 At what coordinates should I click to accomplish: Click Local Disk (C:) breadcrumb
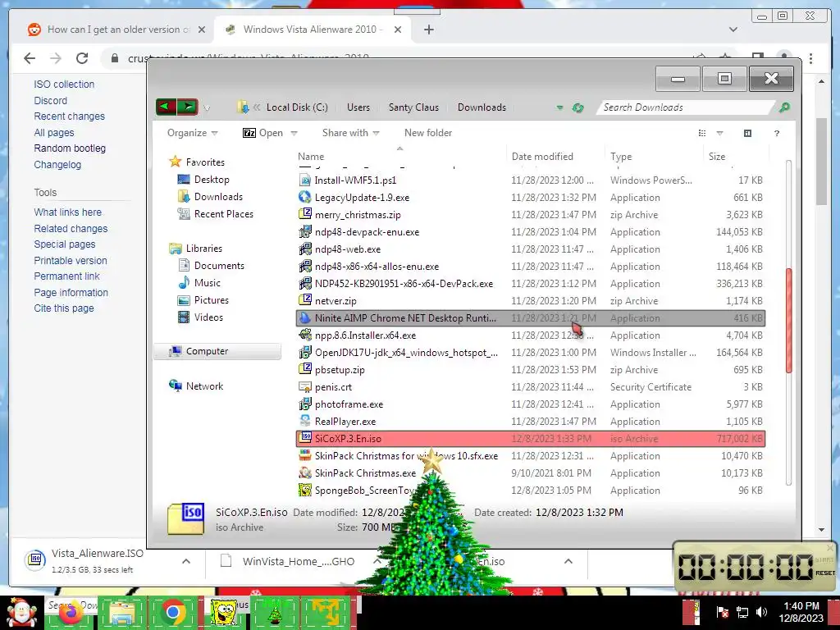click(x=297, y=107)
